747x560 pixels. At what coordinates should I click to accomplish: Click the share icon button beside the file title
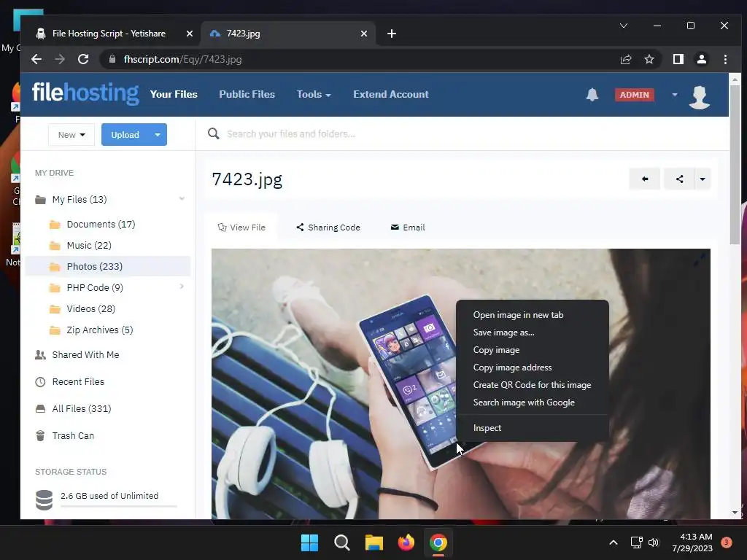point(679,179)
